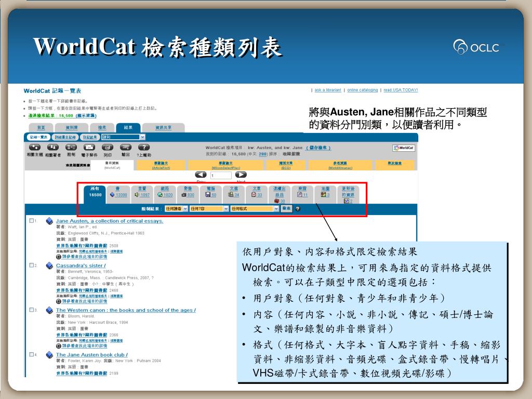Screen dimensions: 532x399
Task: Check the checkbox for record 4
Action: pos(32,354)
